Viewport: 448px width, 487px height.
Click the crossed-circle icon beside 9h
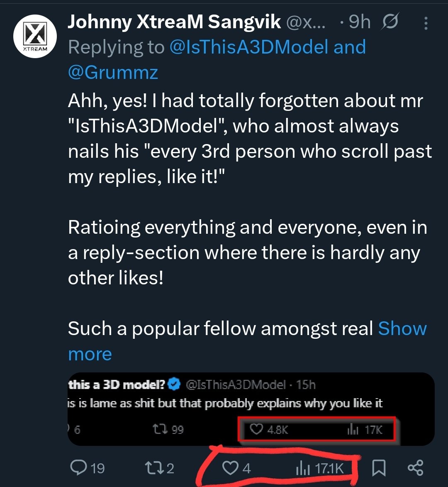pyautogui.click(x=390, y=22)
